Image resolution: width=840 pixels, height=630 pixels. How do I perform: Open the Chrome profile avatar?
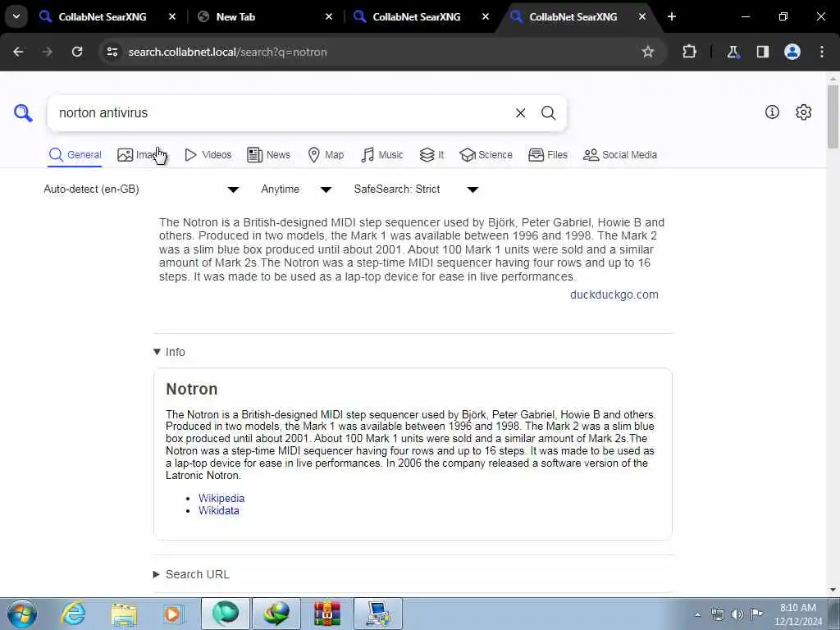[792, 52]
